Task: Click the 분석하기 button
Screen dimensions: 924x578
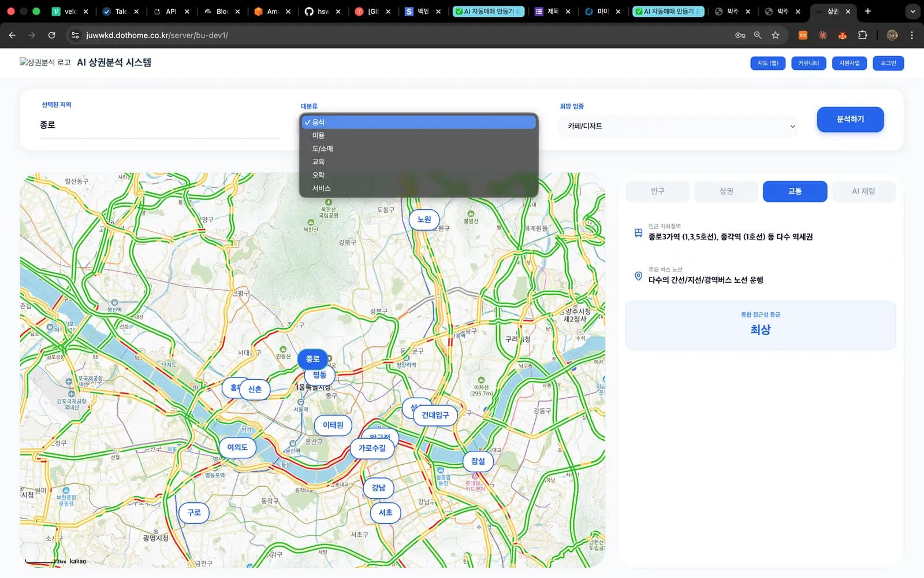Action: pos(850,120)
